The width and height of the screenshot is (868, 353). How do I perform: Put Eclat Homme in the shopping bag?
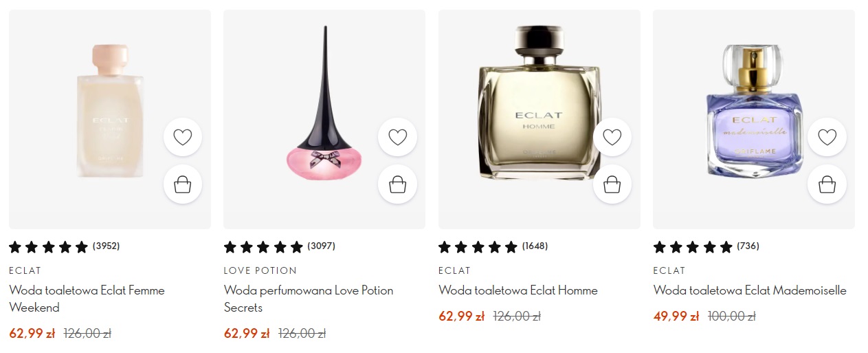click(612, 184)
